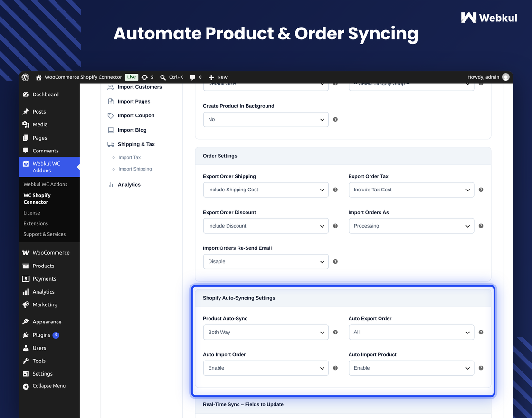Click the Appearance brush icon
Viewport: 532px width, 418px height.
[26, 322]
